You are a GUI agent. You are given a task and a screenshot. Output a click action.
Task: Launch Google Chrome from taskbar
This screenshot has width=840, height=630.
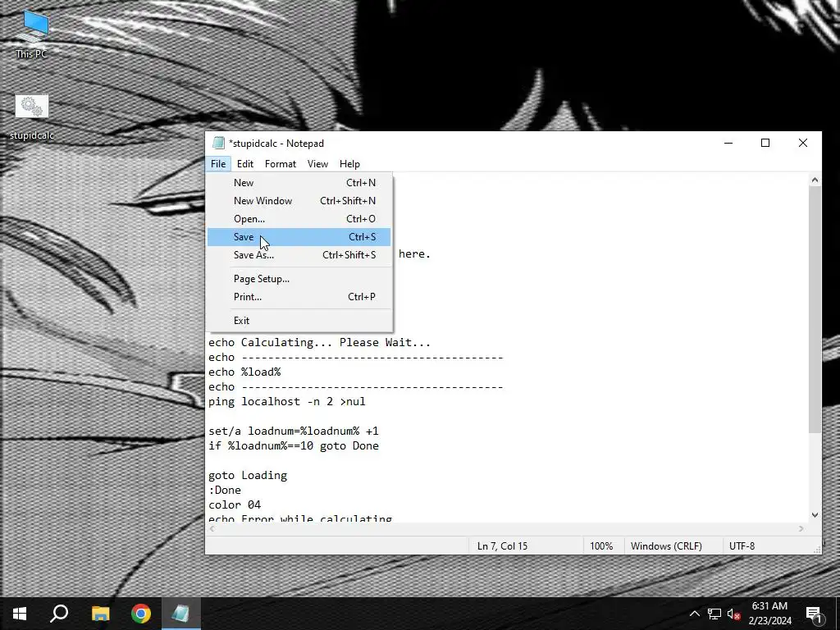[x=141, y=614]
